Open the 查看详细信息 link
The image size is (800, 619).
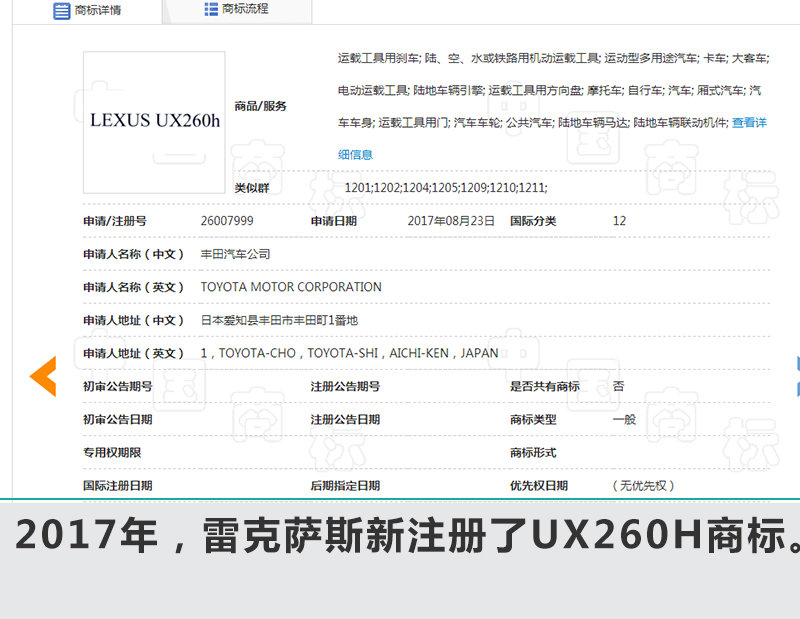[749, 122]
